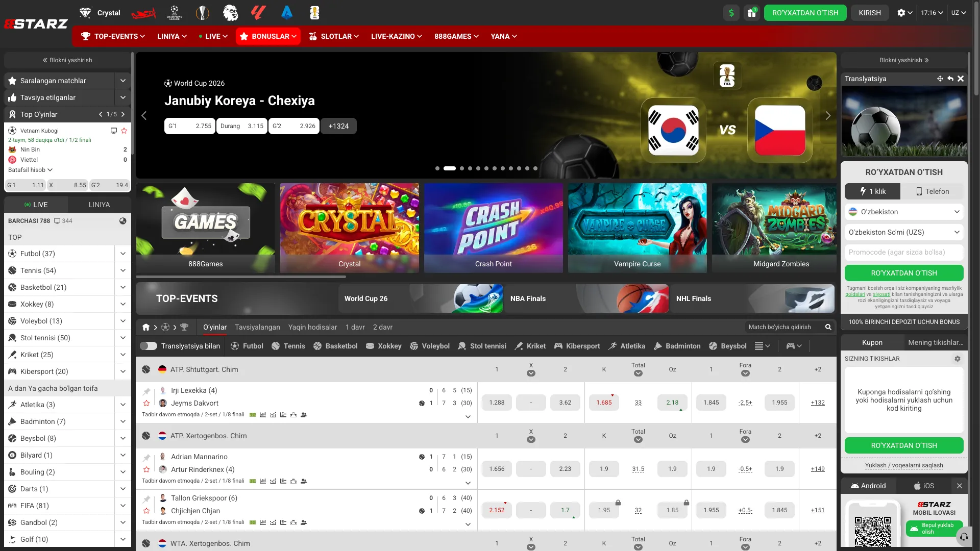The image size is (980, 551).
Task: Open the settings gear dropdown in top bar
Action: pyautogui.click(x=904, y=13)
